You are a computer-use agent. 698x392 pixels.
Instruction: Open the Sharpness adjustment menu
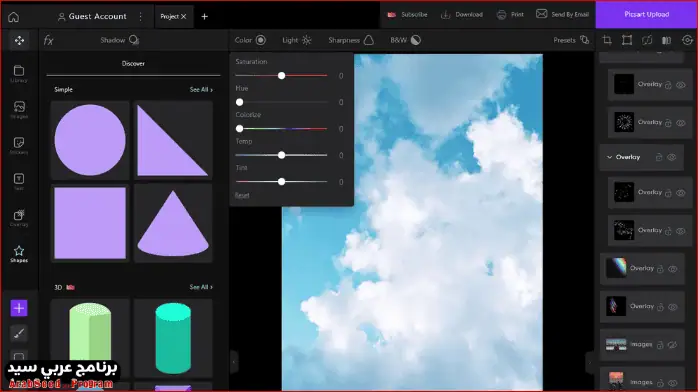(351, 40)
